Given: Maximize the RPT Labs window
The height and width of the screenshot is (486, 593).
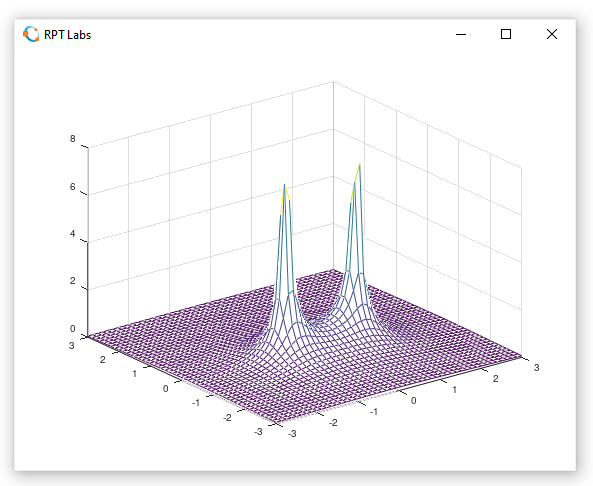Looking at the screenshot, I should coord(506,34).
